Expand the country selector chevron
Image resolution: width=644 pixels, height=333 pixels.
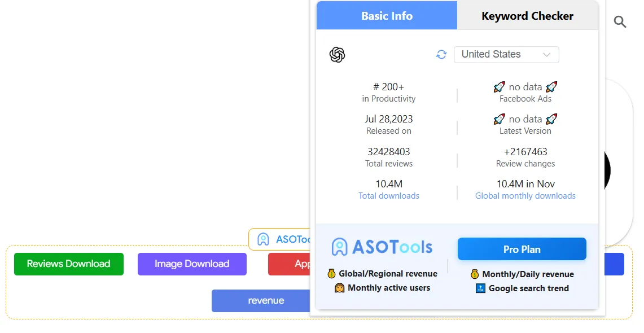546,54
